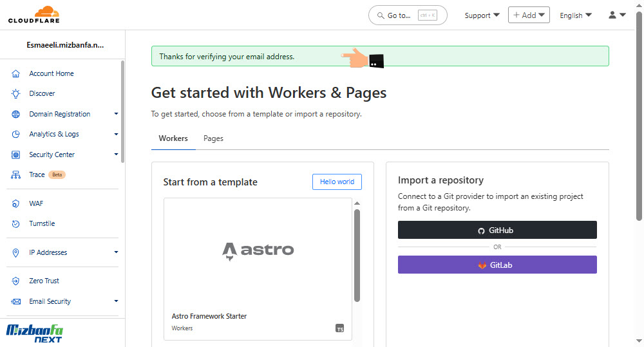
Task: Select the Esmaeeli.mizbanfa account name
Action: click(65, 45)
